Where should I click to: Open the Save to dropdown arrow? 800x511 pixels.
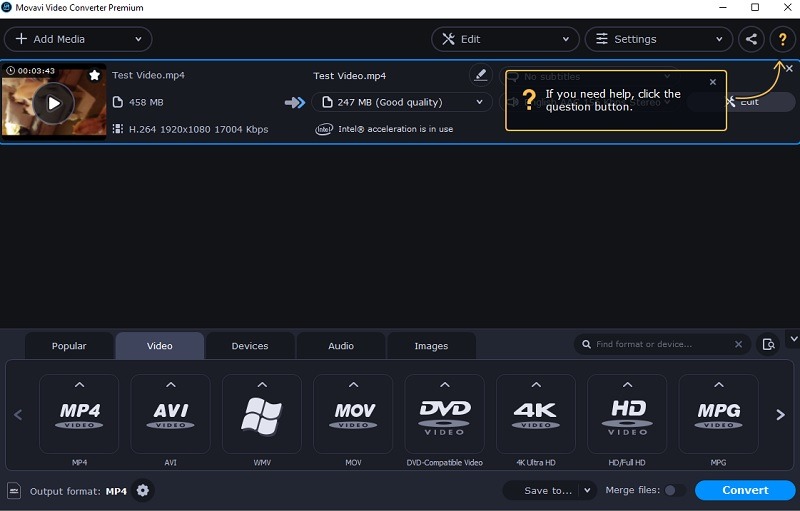[x=587, y=491]
